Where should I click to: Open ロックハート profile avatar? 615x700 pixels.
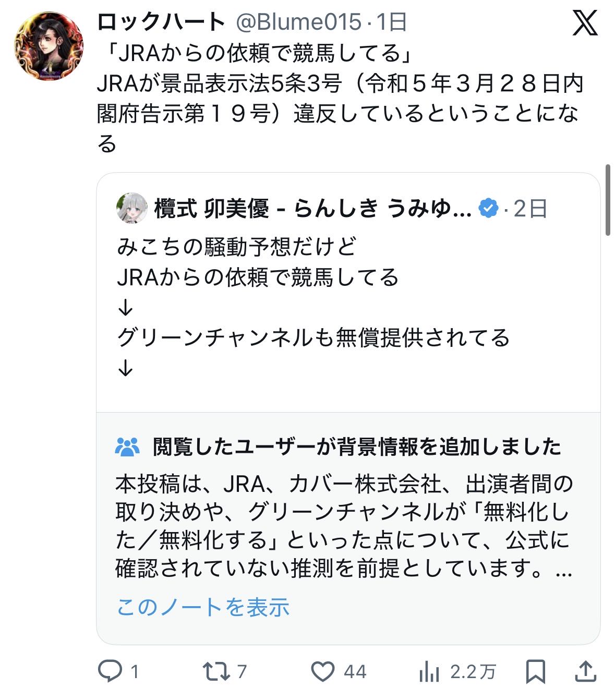tap(49, 46)
